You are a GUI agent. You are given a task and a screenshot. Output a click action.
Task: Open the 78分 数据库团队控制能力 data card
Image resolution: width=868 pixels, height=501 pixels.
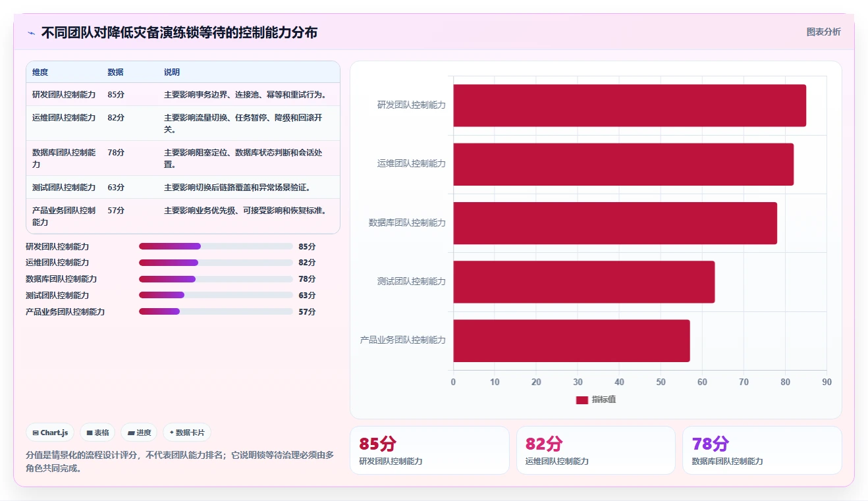762,450
